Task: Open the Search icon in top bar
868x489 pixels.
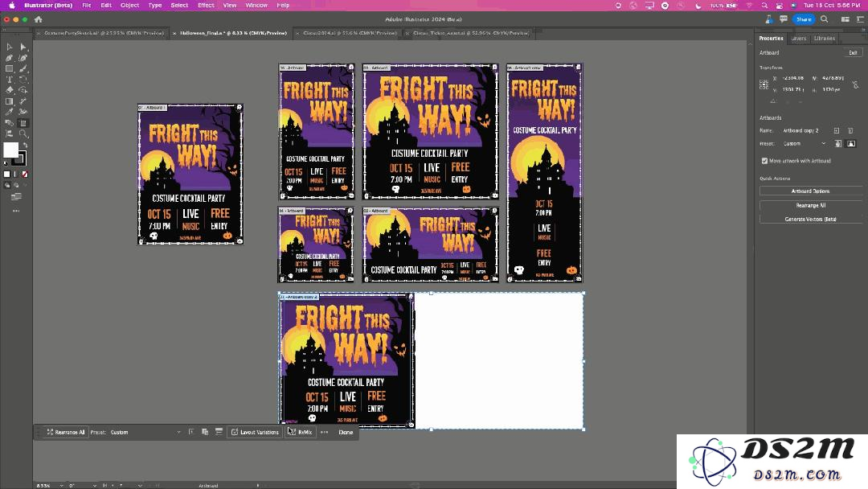Action: [825, 19]
